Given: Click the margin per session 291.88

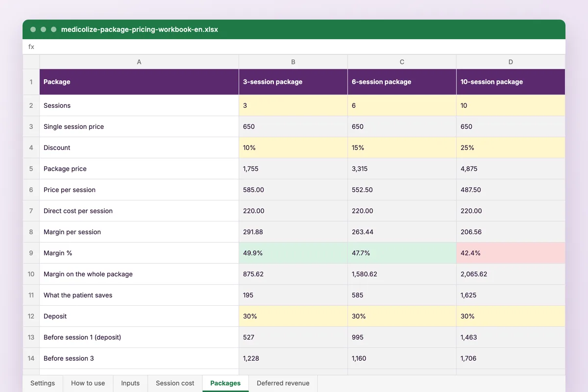Looking at the screenshot, I should pyautogui.click(x=293, y=232).
